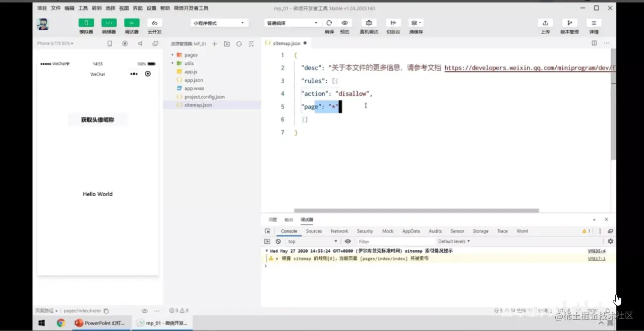Open 版本管理 version control
The image size is (644, 331).
pos(569,23)
